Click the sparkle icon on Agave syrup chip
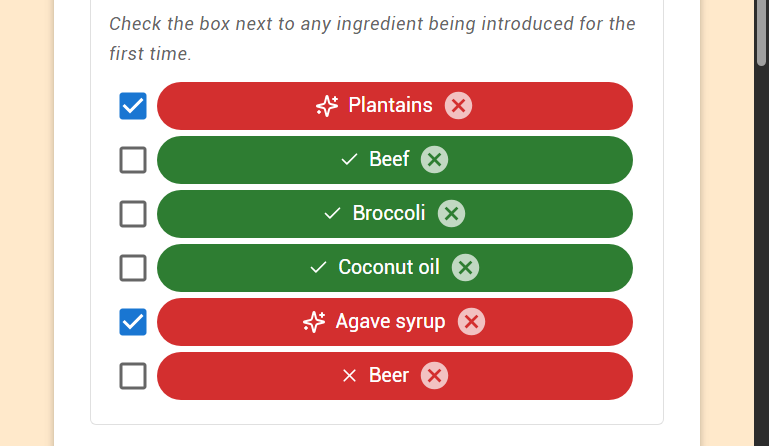This screenshot has width=769, height=446. pos(314,322)
